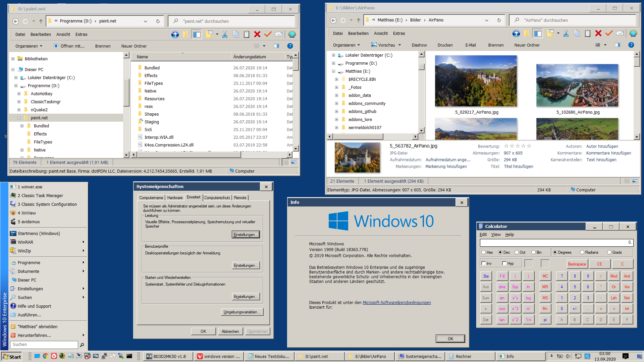Click the Suchen input field in Start menu

point(44,345)
